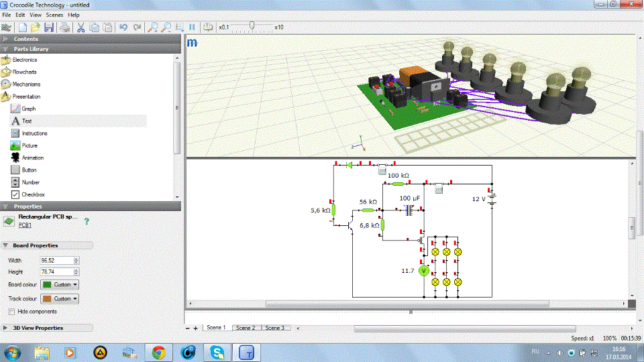Click the Print icon in the toolbar
Screen dimensions: 644x362
[x=65, y=27]
